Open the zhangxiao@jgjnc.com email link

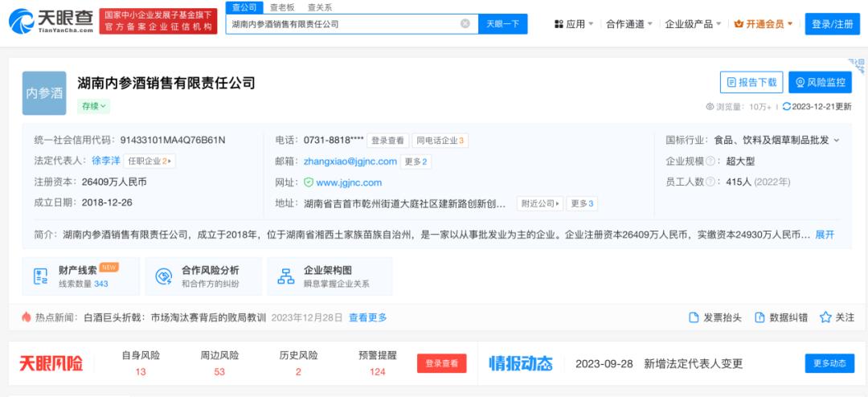(x=350, y=161)
